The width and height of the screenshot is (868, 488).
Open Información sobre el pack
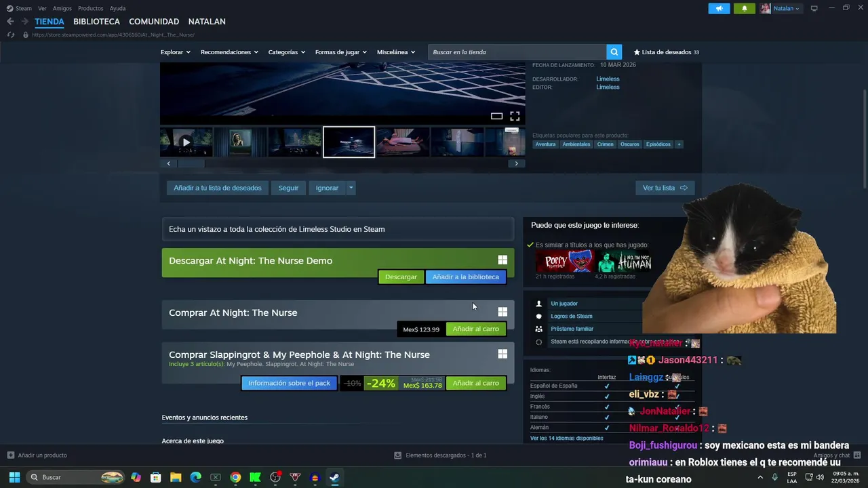tap(289, 383)
